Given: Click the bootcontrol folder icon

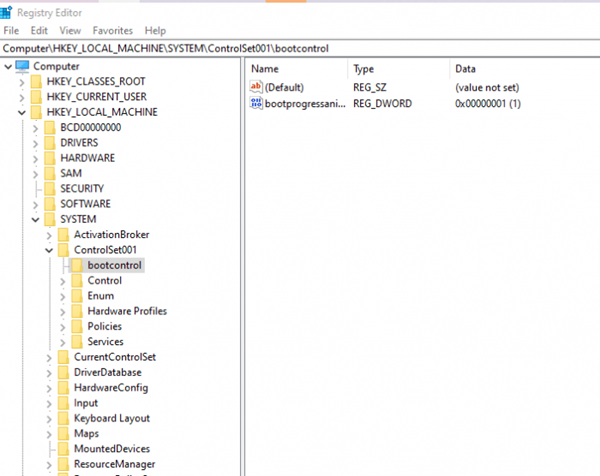Looking at the screenshot, I should [77, 265].
